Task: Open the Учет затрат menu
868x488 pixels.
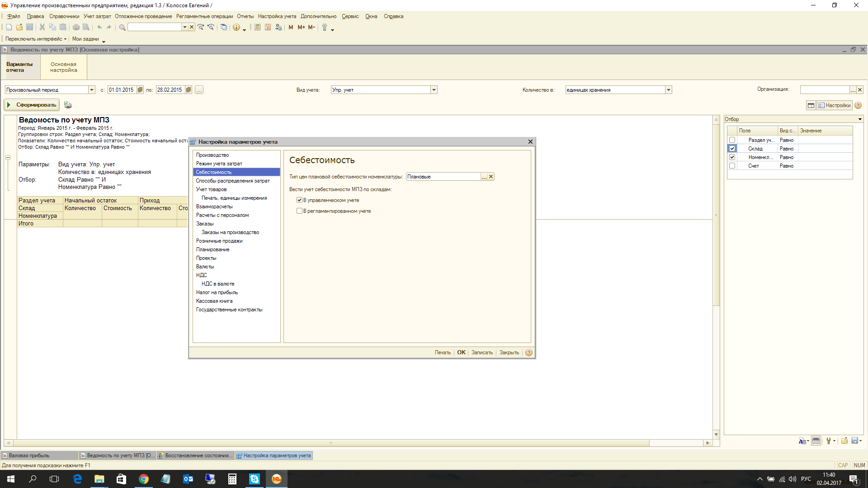Action: (97, 16)
